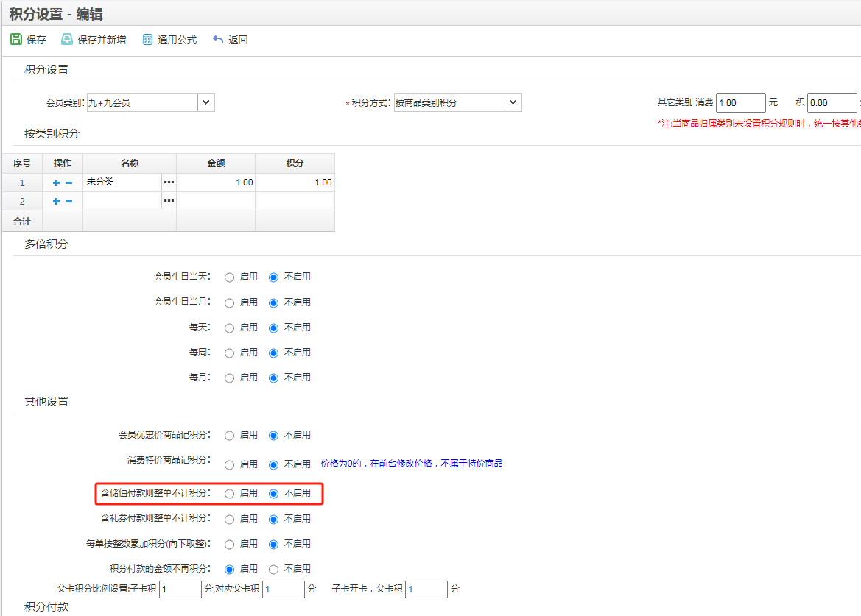This screenshot has height=616, width=861.
Task: Enable 每周 multiplier points
Action: (230, 353)
